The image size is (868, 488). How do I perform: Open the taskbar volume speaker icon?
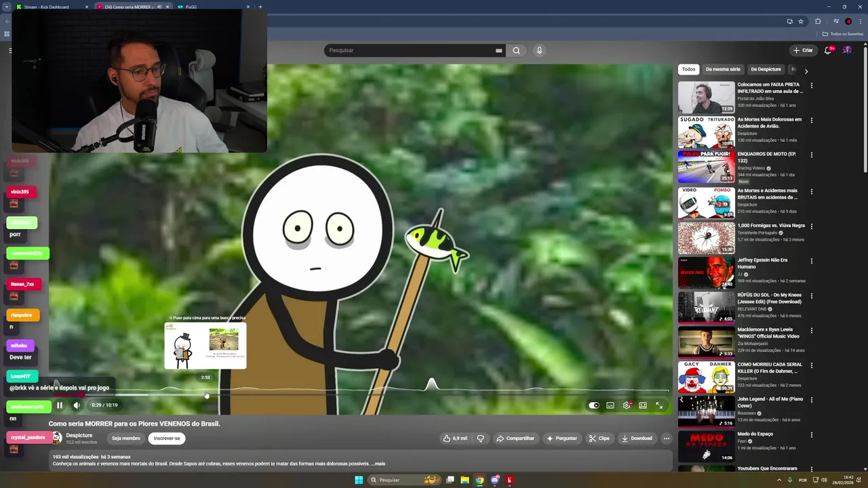(824, 480)
